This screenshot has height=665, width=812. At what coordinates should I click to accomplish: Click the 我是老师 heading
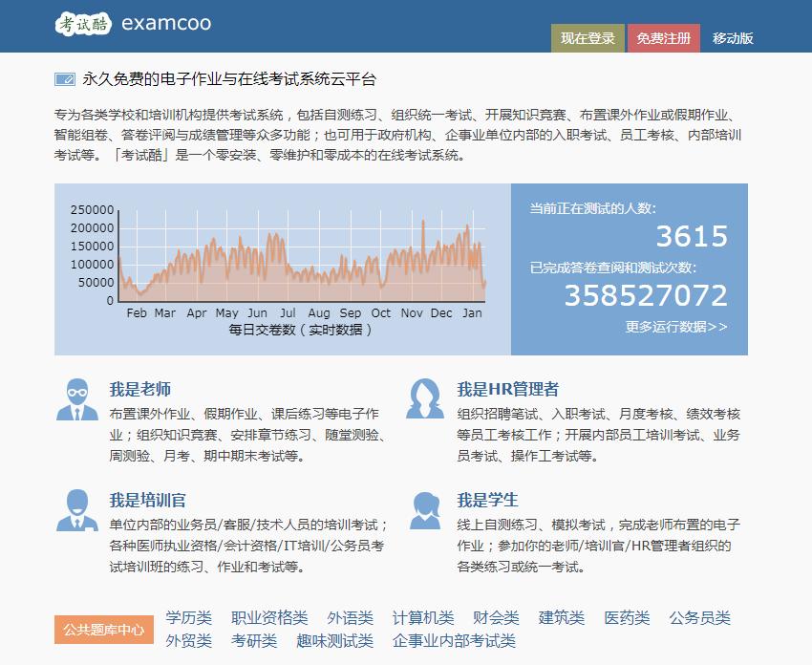(139, 389)
